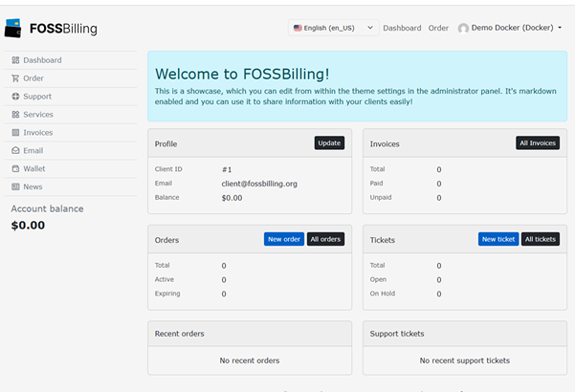Open the English (en_US) language dropdown
The height and width of the screenshot is (392, 575).
pyautogui.click(x=334, y=28)
